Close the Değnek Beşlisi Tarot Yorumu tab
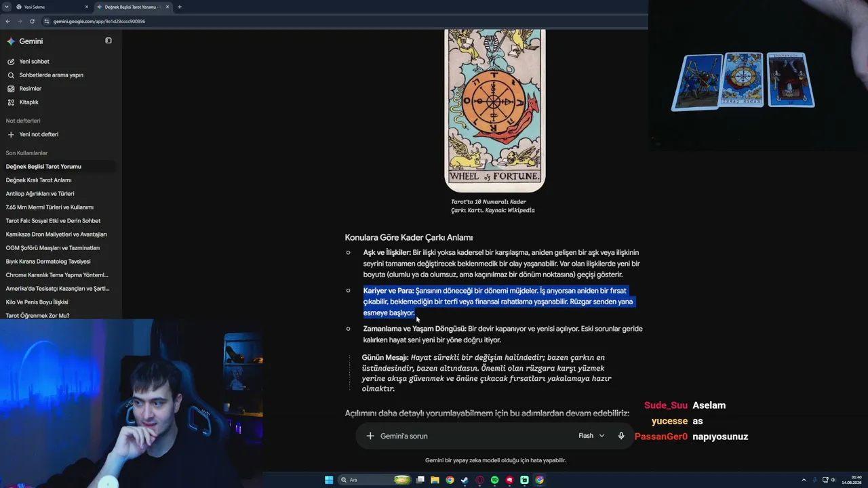The image size is (868, 488). click(167, 7)
